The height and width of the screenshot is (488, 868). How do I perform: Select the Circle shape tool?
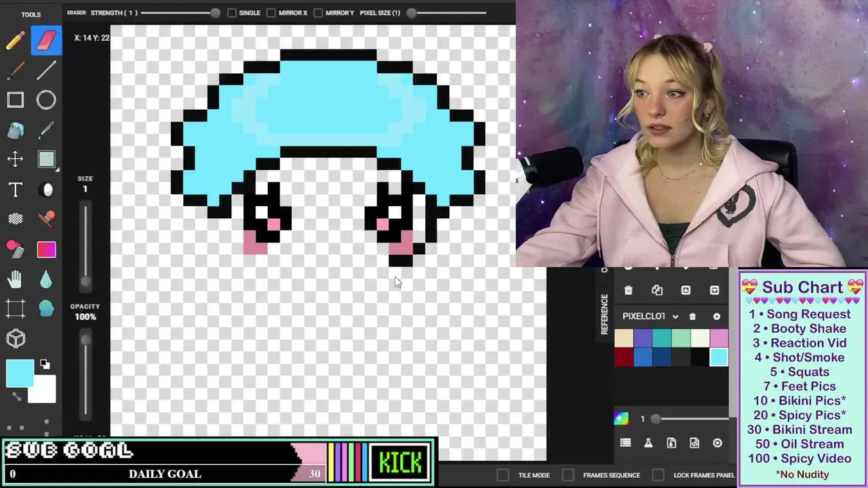tap(46, 100)
